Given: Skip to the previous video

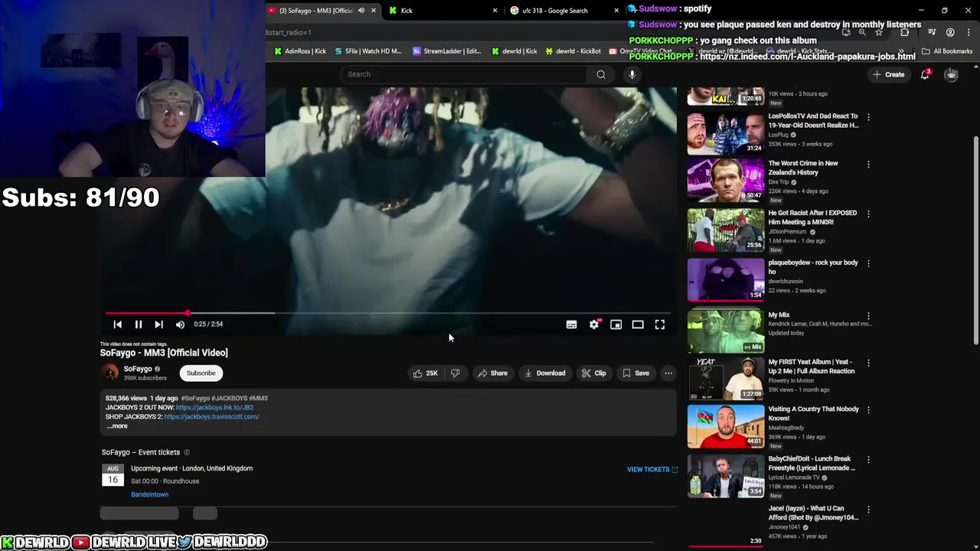Looking at the screenshot, I should click(118, 324).
